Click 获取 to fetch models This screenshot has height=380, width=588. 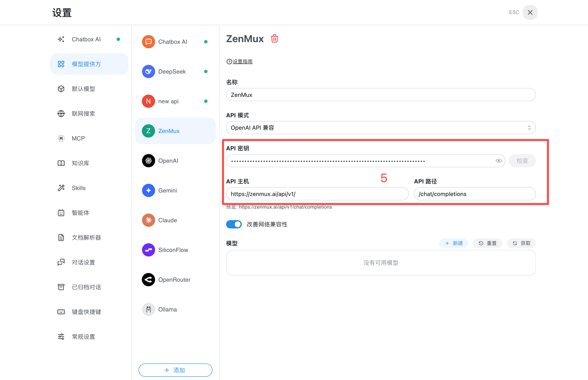[x=521, y=243]
